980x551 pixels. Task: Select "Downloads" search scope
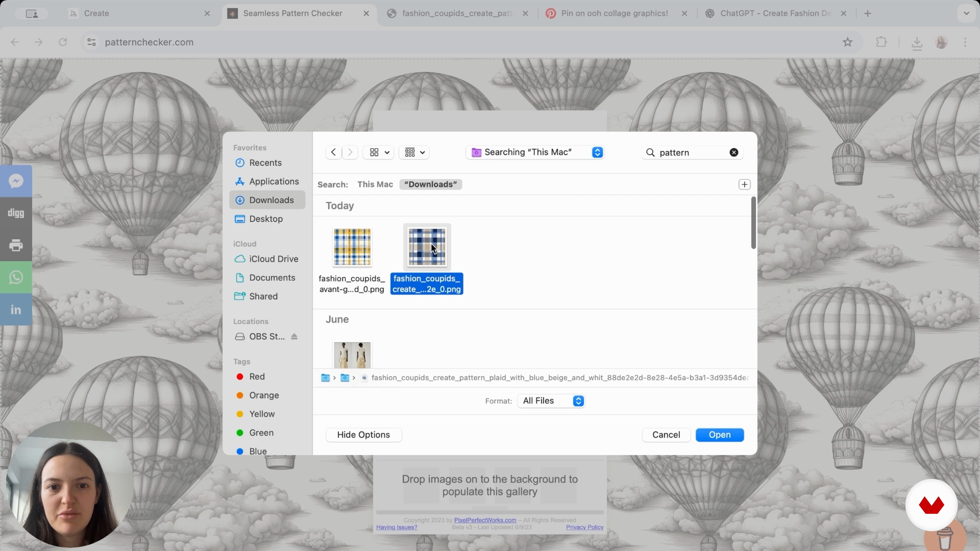[x=430, y=184]
